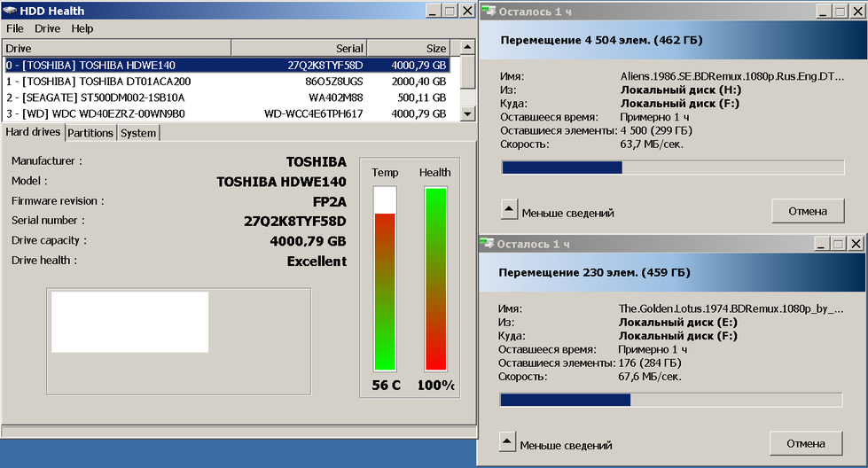Click the title icon of the Aliens transfer dialog
Viewport: 868px width, 468px height.
(x=489, y=11)
